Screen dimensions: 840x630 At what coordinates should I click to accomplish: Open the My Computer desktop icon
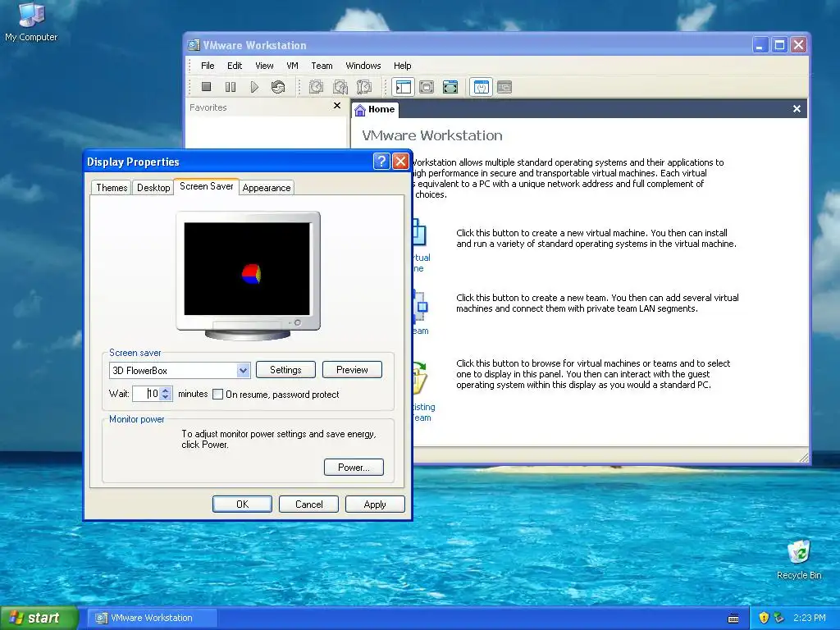click(31, 21)
